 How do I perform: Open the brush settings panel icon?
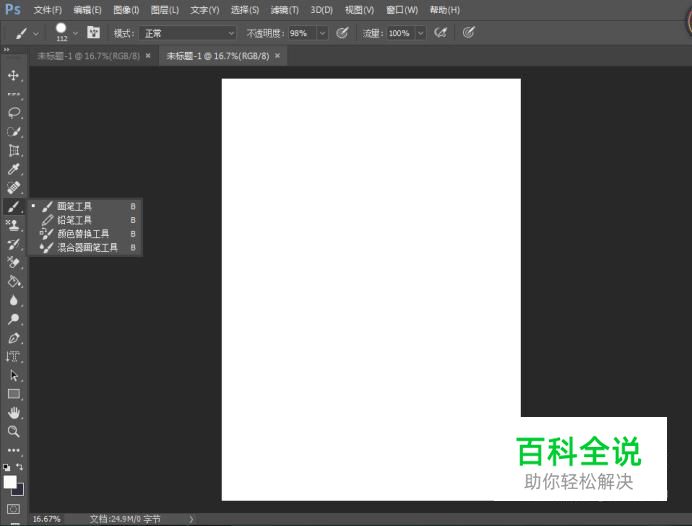93,33
